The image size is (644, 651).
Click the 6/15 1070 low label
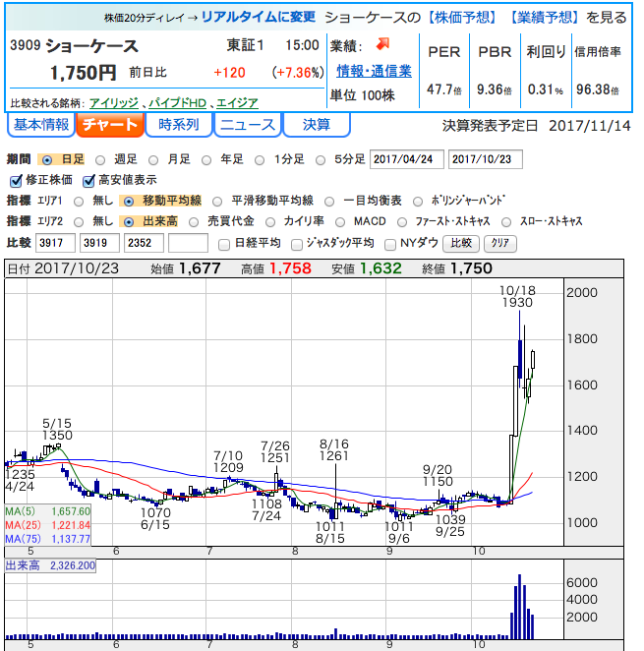tap(155, 518)
